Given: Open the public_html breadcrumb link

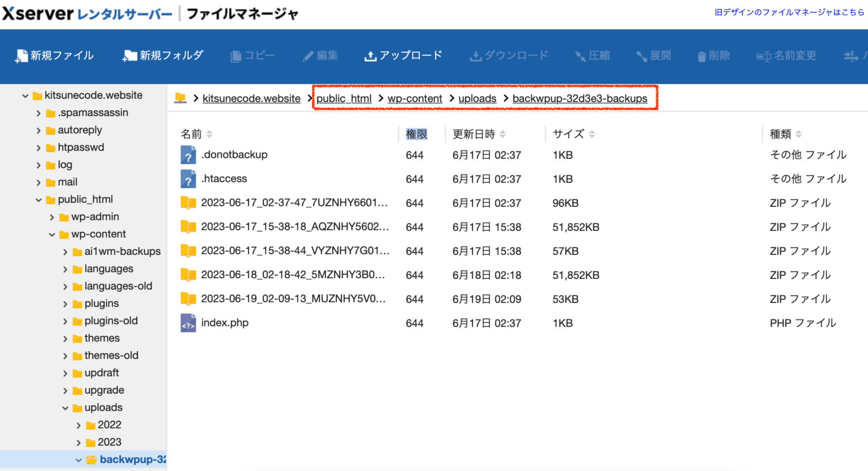Looking at the screenshot, I should click(344, 98).
